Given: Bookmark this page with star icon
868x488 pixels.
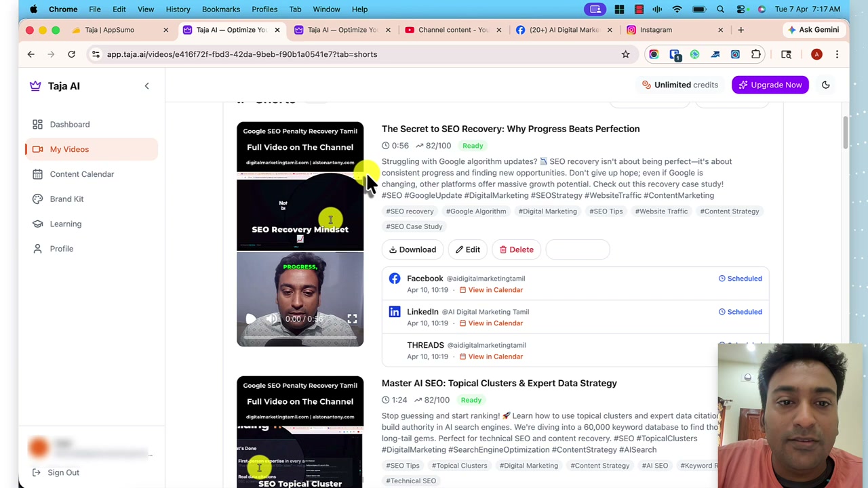Looking at the screenshot, I should 625,54.
